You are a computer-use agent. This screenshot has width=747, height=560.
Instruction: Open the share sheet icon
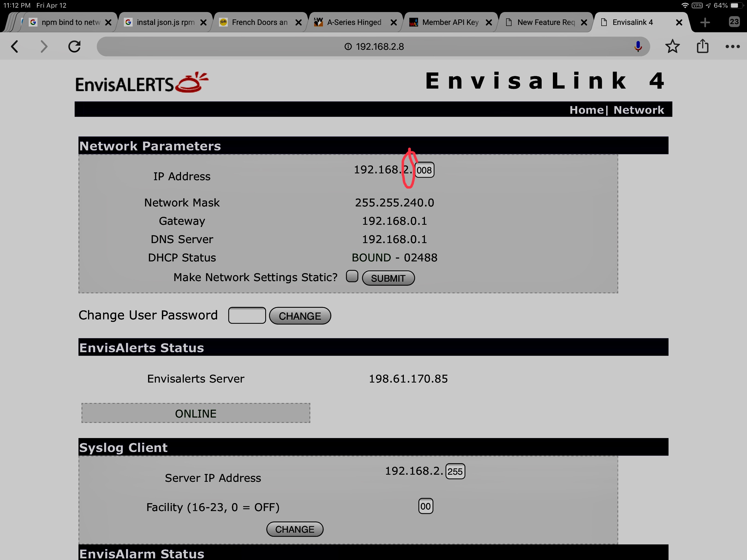(702, 46)
